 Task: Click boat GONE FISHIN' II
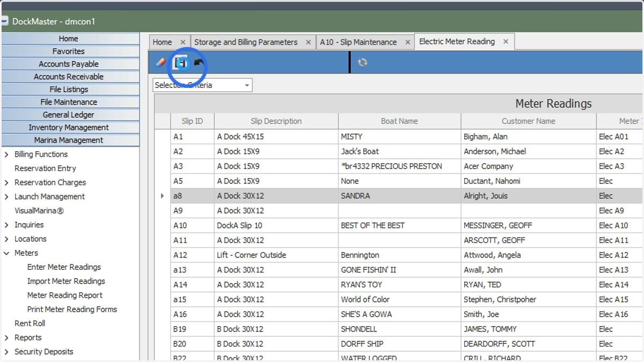coord(399,270)
